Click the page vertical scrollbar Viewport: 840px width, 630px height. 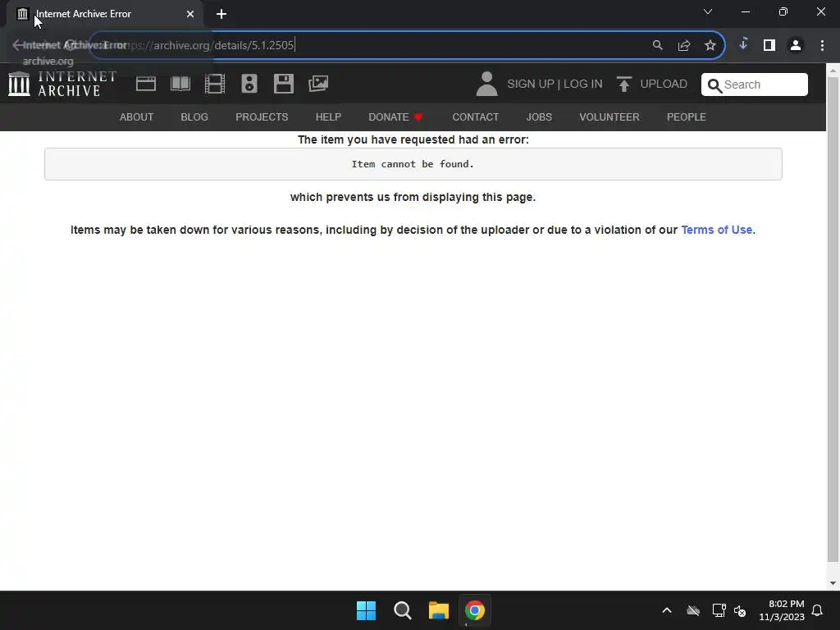coord(833,319)
